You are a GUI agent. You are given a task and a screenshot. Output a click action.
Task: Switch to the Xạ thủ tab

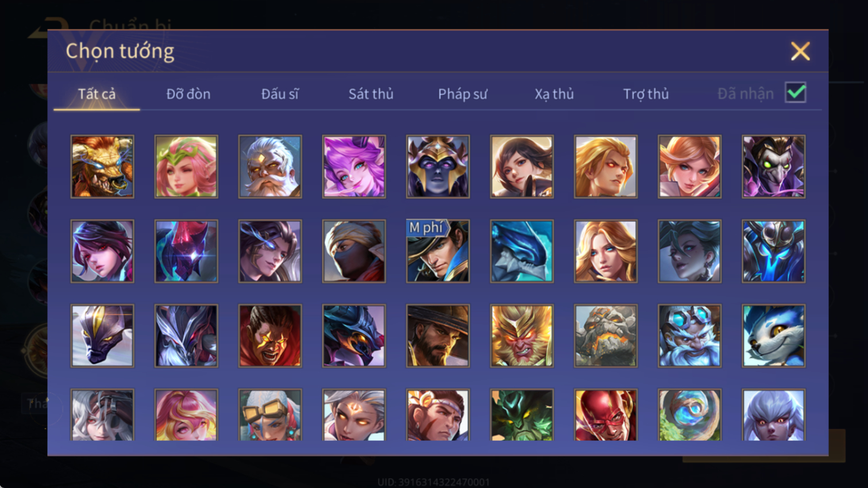pyautogui.click(x=554, y=94)
